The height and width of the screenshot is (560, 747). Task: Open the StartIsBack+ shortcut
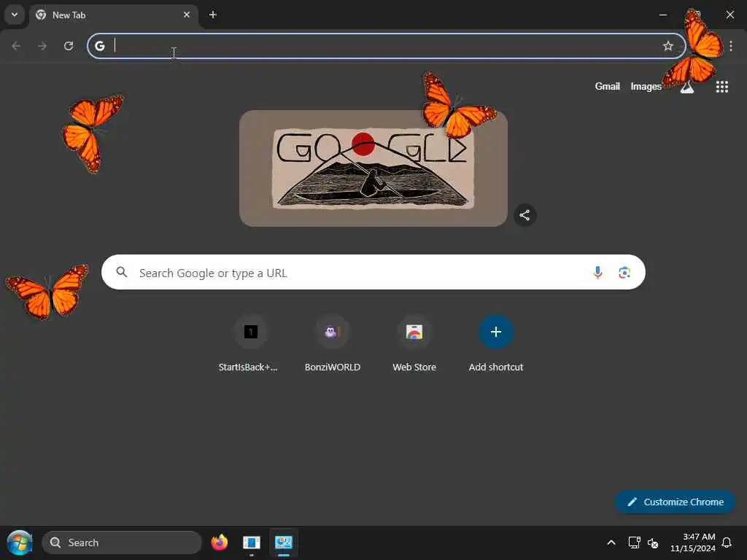point(251,344)
